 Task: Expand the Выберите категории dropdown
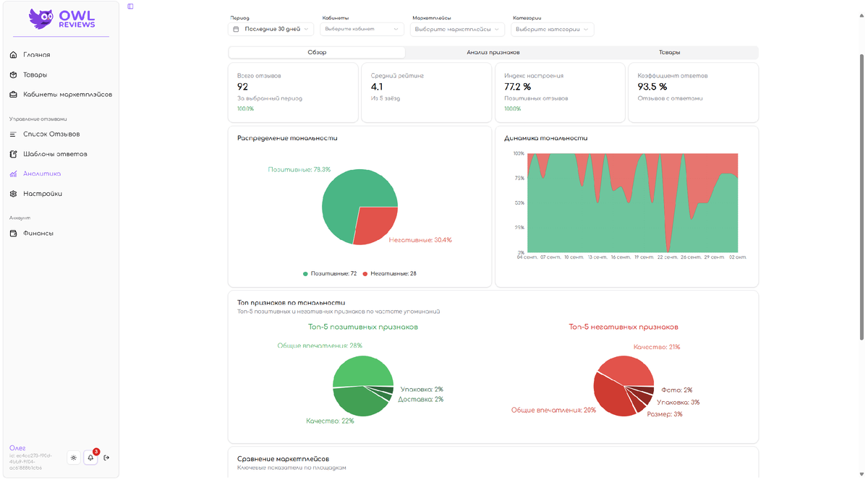tap(553, 30)
